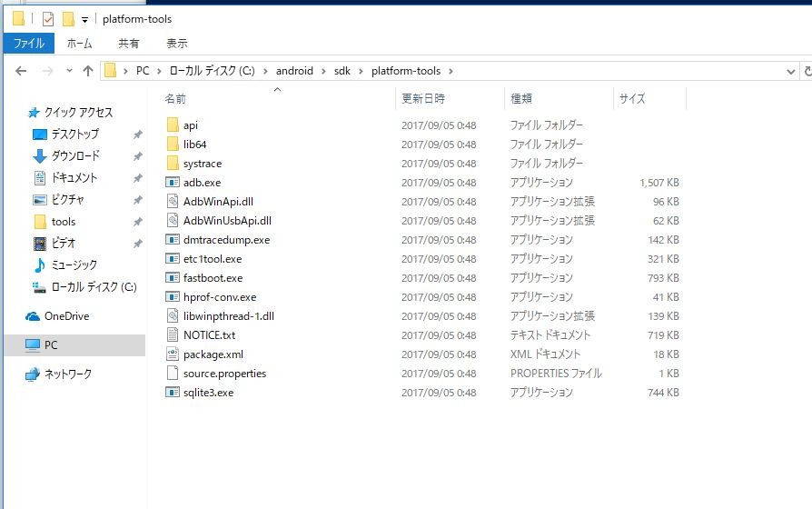812x509 pixels.
Task: Open the 表示 ribbon tab
Action: 176,43
